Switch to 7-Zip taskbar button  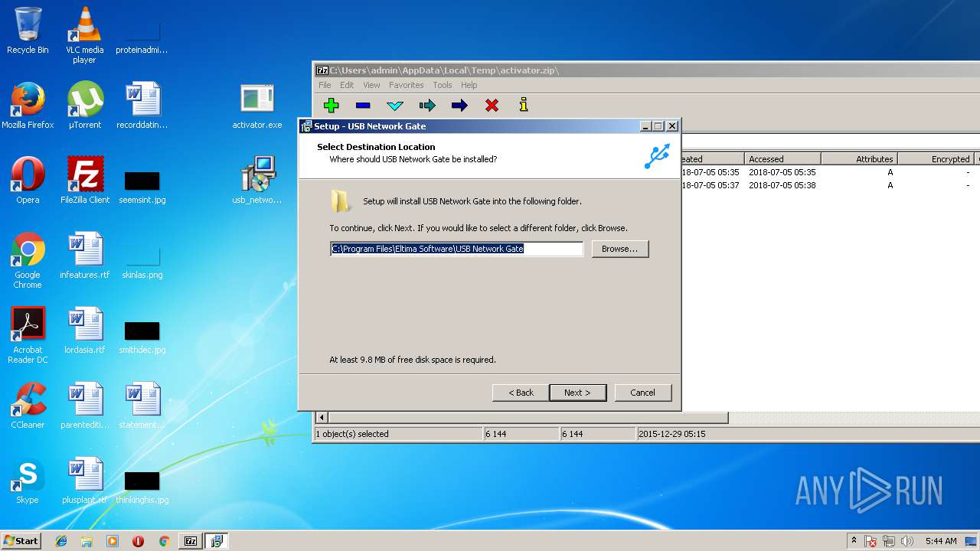(190, 541)
